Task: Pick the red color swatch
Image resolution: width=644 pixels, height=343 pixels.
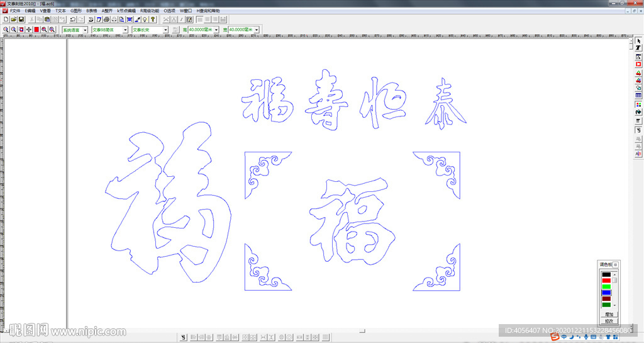Action: click(606, 281)
